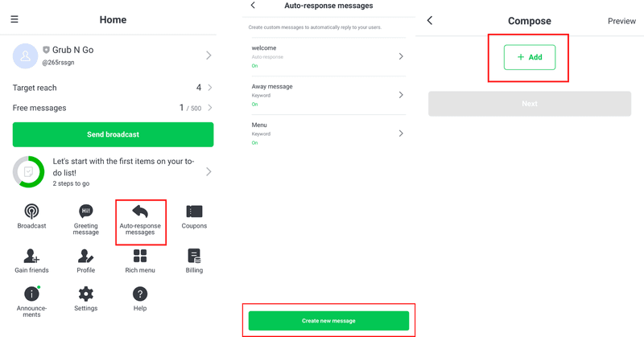The image size is (644, 337).
Task: Open the Coupons icon
Action: pyautogui.click(x=194, y=212)
